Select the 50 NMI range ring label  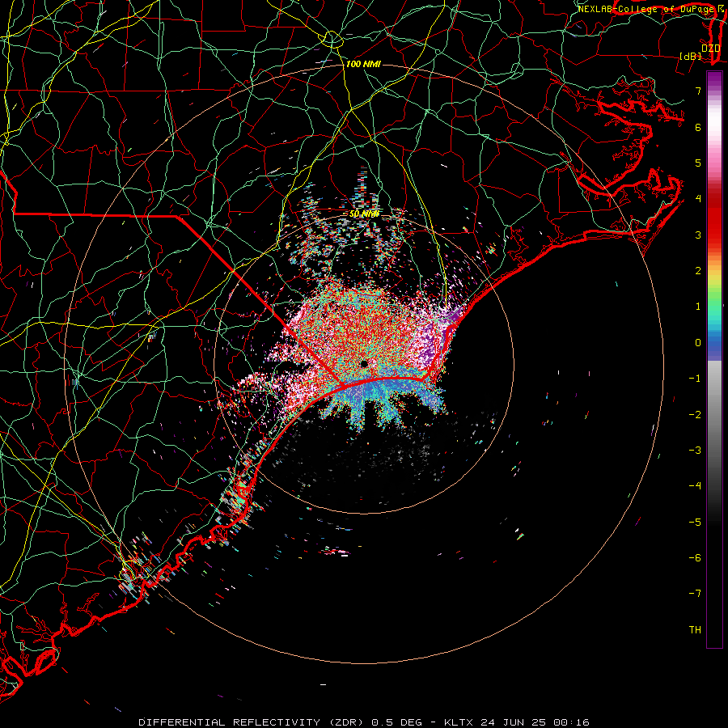(365, 214)
